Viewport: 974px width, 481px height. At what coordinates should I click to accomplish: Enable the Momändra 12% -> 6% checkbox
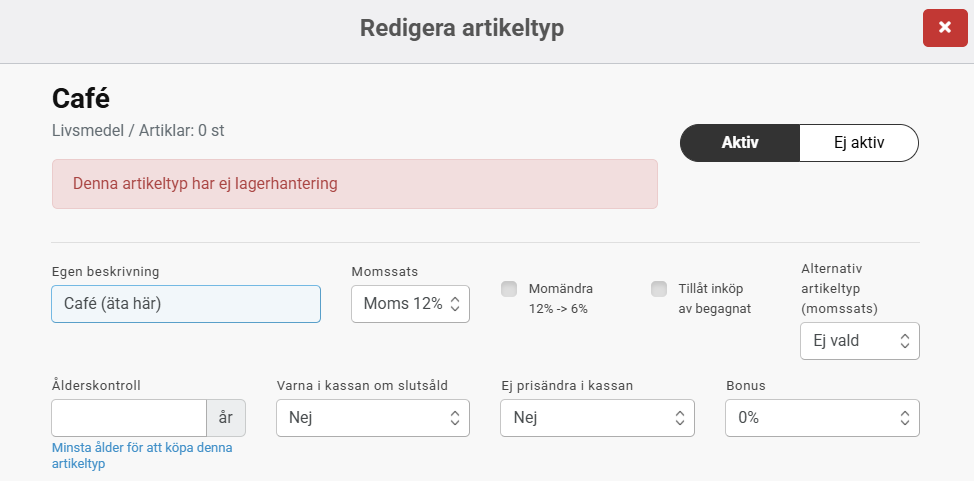(x=509, y=289)
